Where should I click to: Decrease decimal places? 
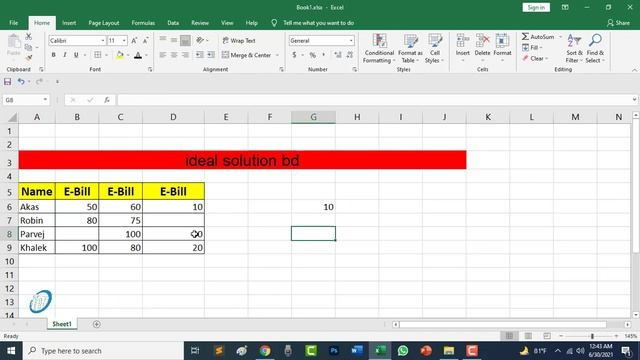coord(349,55)
